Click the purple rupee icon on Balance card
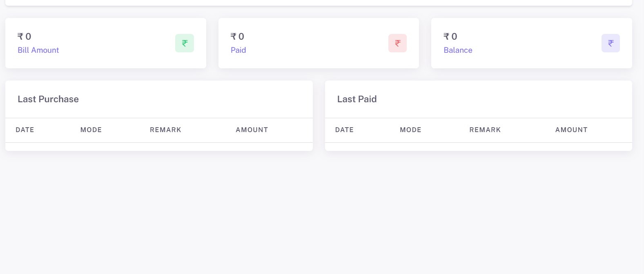 coord(610,43)
